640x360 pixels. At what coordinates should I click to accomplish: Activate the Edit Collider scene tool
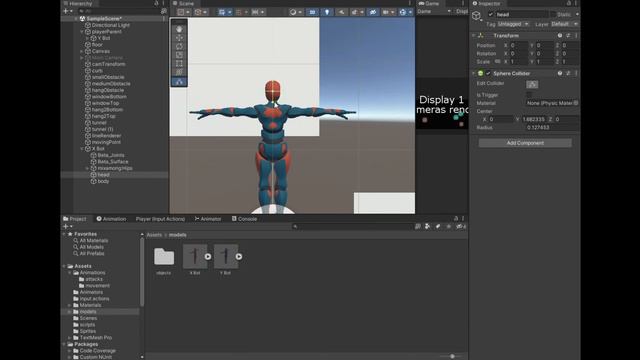(179, 82)
